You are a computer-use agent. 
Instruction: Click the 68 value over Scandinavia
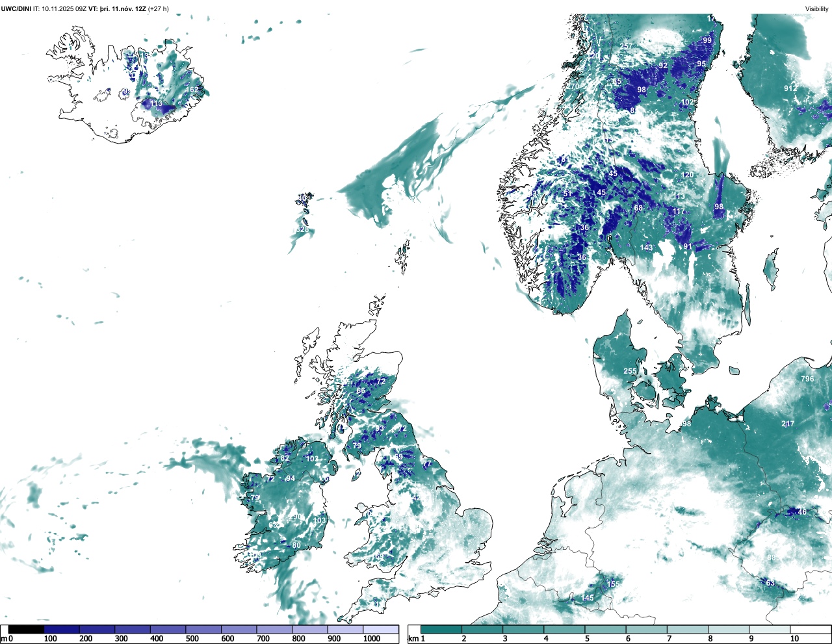point(638,209)
